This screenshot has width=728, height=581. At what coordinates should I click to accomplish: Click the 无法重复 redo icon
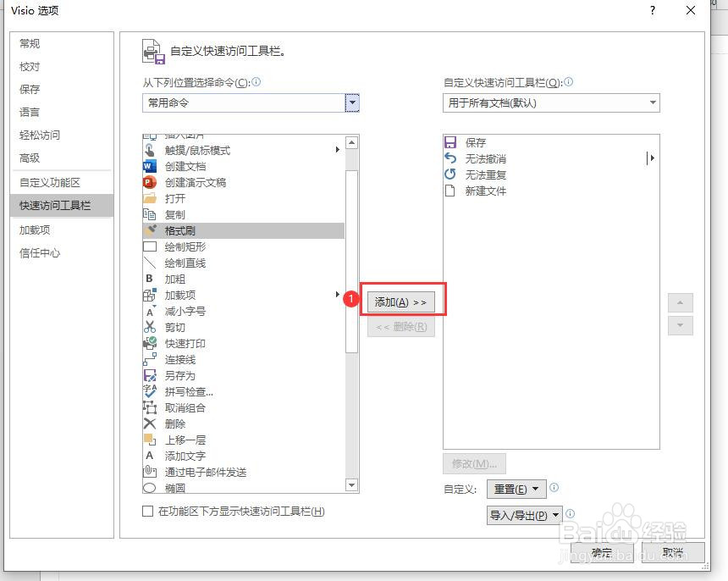tap(450, 174)
